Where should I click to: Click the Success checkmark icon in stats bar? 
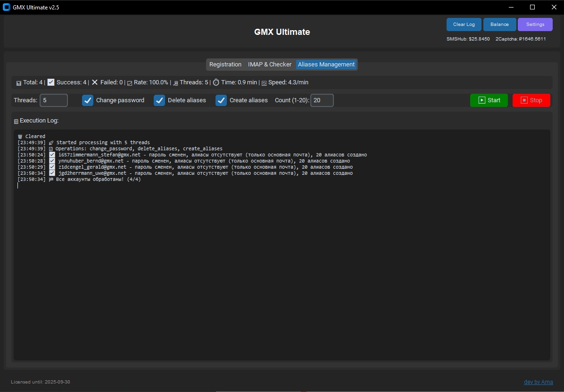(x=51, y=82)
